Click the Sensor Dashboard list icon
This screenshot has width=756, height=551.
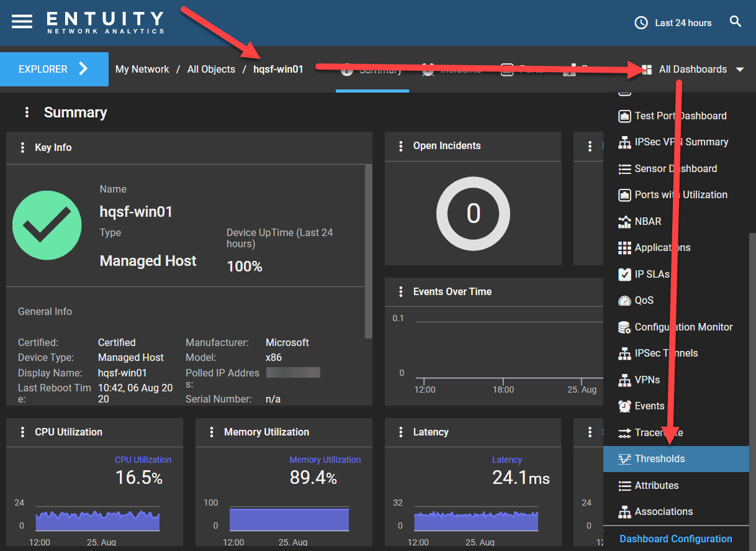point(624,169)
